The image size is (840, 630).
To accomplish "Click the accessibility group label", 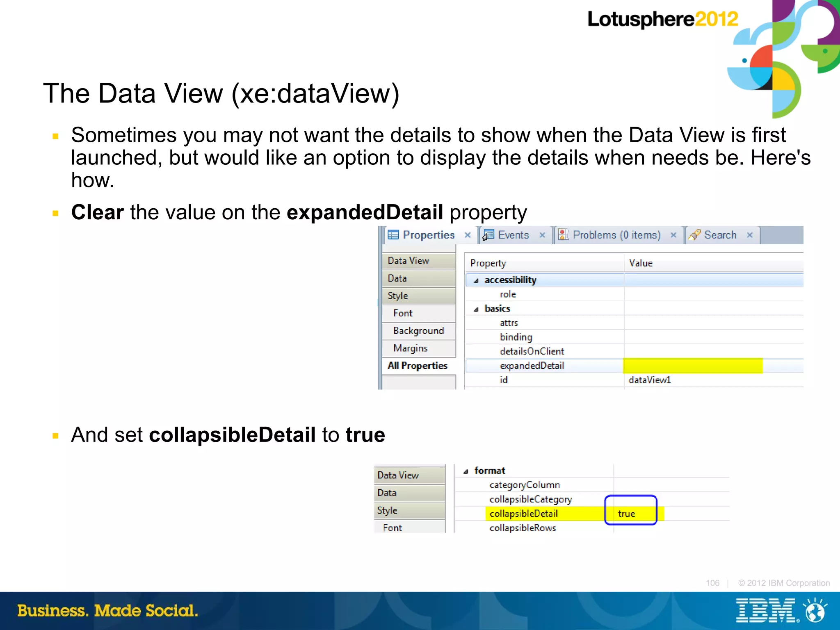I will click(x=510, y=280).
